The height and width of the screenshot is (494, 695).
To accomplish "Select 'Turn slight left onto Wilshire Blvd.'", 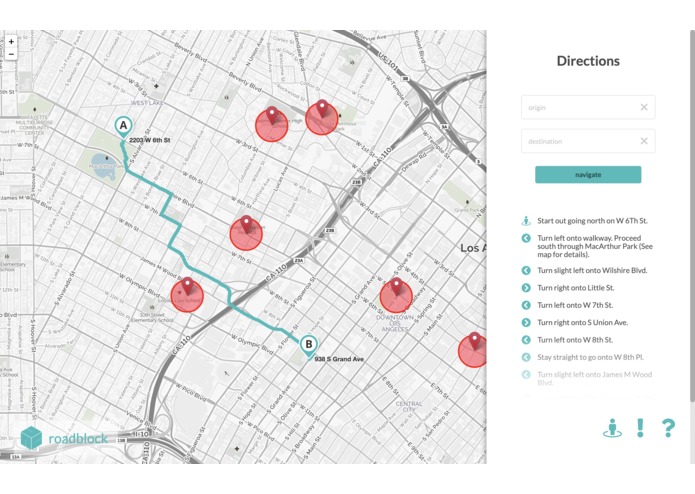I will [x=592, y=270].
